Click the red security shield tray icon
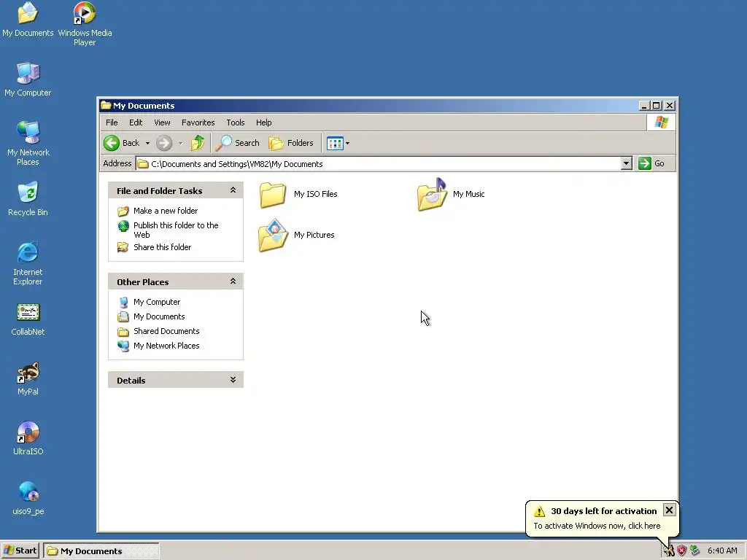Viewport: 747px width, 560px height. pyautogui.click(x=682, y=551)
